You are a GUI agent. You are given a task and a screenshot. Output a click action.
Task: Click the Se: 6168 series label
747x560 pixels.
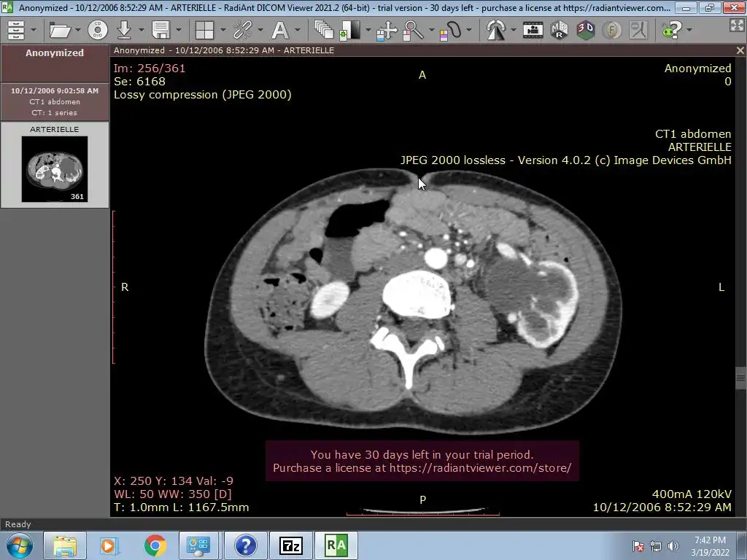coord(139,82)
